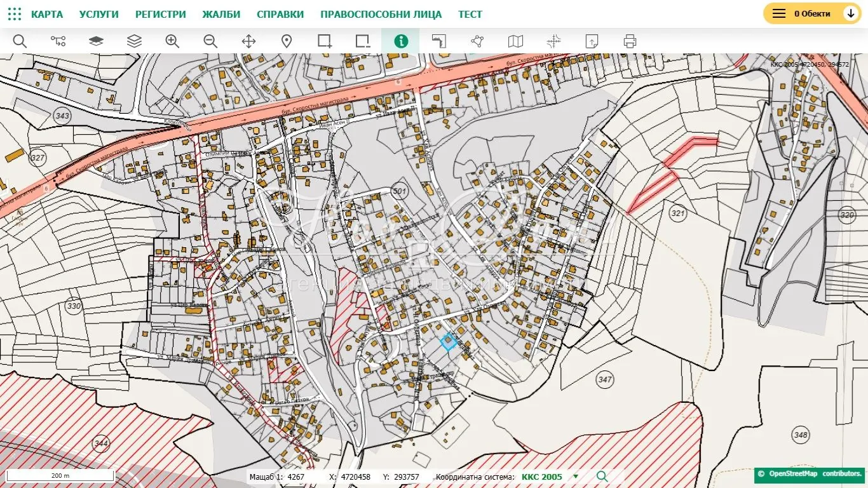This screenshot has height=488, width=868.
Task: Click the OpenStreetMap contributors link
Action: pyautogui.click(x=814, y=474)
